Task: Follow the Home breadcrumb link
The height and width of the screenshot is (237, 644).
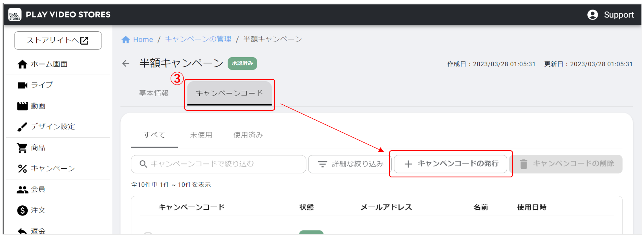Action: [143, 40]
